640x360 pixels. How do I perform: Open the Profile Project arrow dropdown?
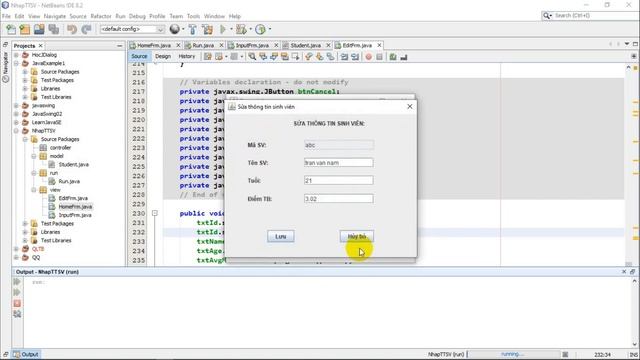pos(269,29)
